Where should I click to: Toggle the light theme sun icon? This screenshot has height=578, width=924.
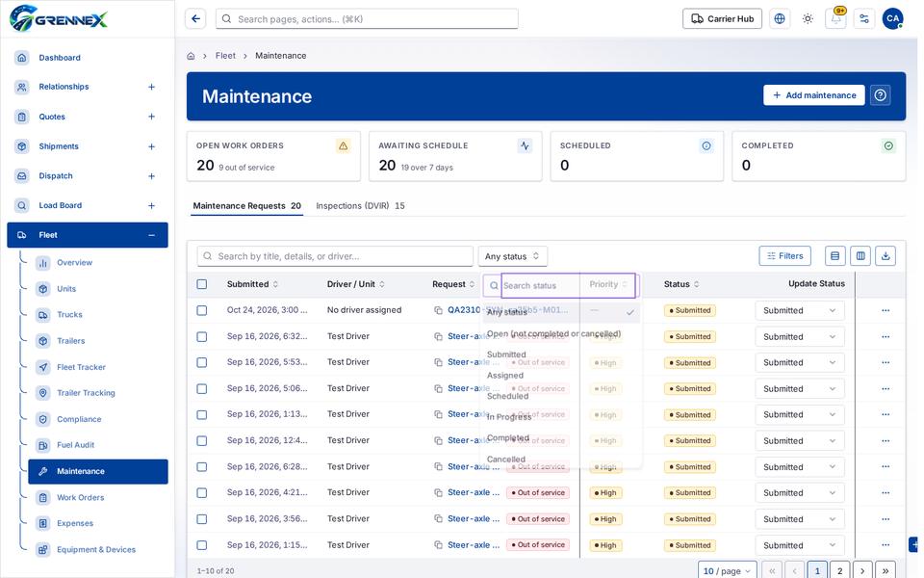coord(808,19)
